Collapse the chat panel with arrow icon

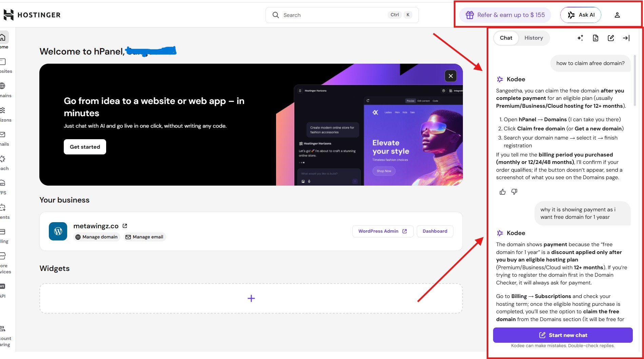click(626, 38)
